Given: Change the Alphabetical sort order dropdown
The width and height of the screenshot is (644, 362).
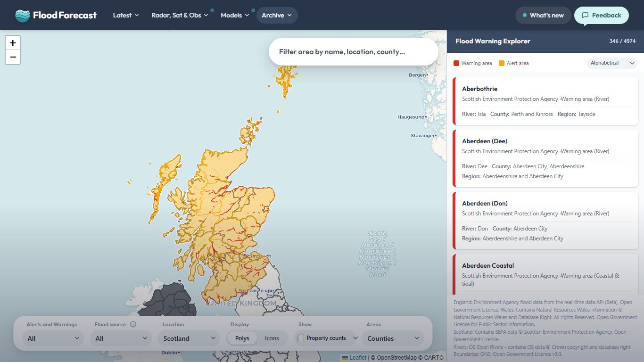Looking at the screenshot, I should [x=612, y=63].
